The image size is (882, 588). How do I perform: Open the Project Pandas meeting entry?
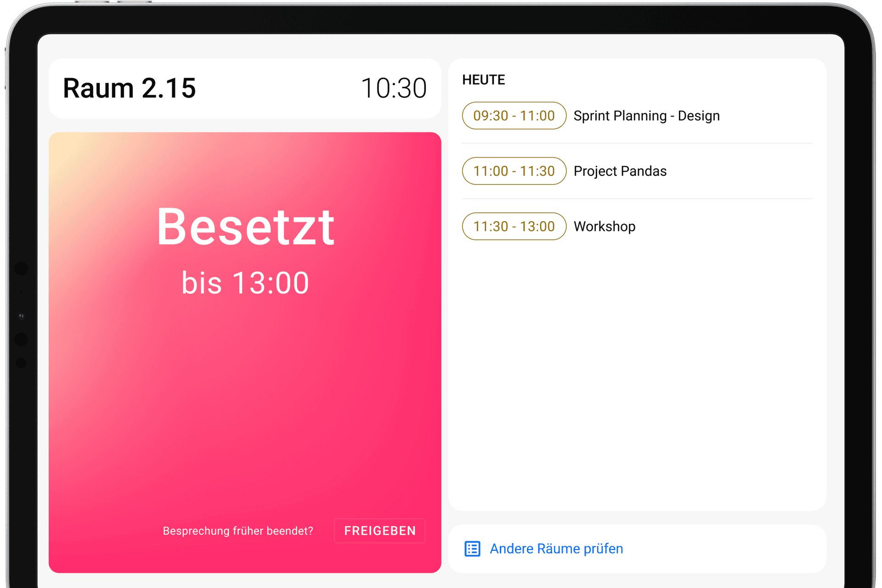[620, 171]
